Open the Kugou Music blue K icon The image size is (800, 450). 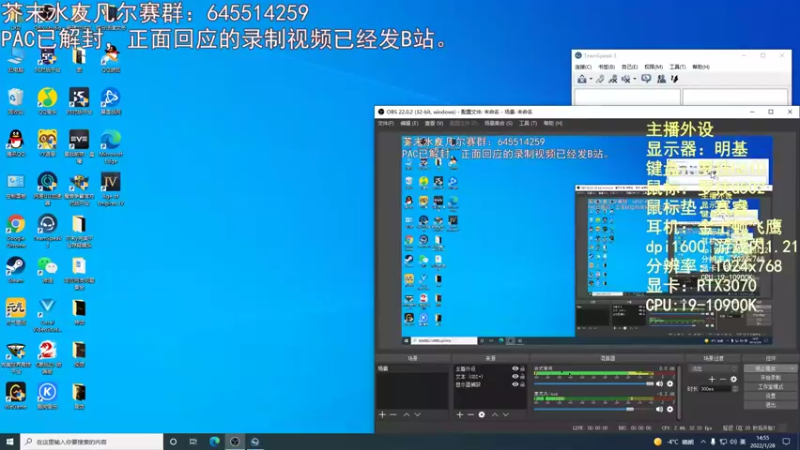click(47, 396)
